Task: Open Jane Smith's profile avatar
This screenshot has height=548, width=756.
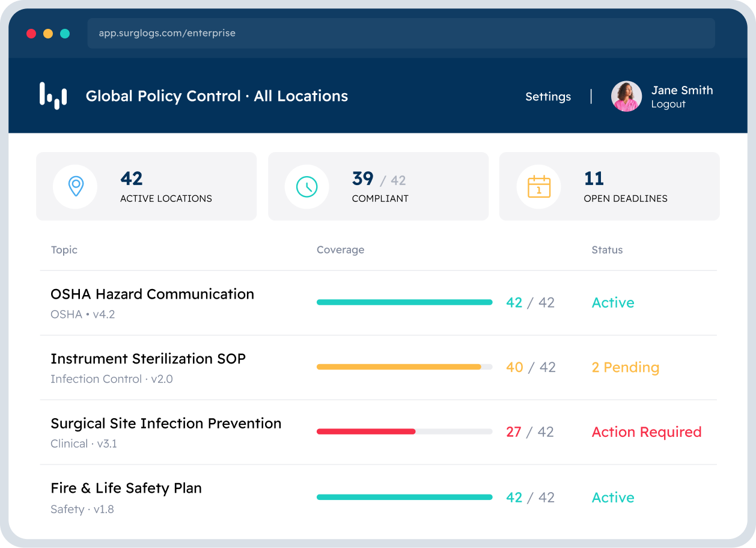Action: click(x=626, y=96)
